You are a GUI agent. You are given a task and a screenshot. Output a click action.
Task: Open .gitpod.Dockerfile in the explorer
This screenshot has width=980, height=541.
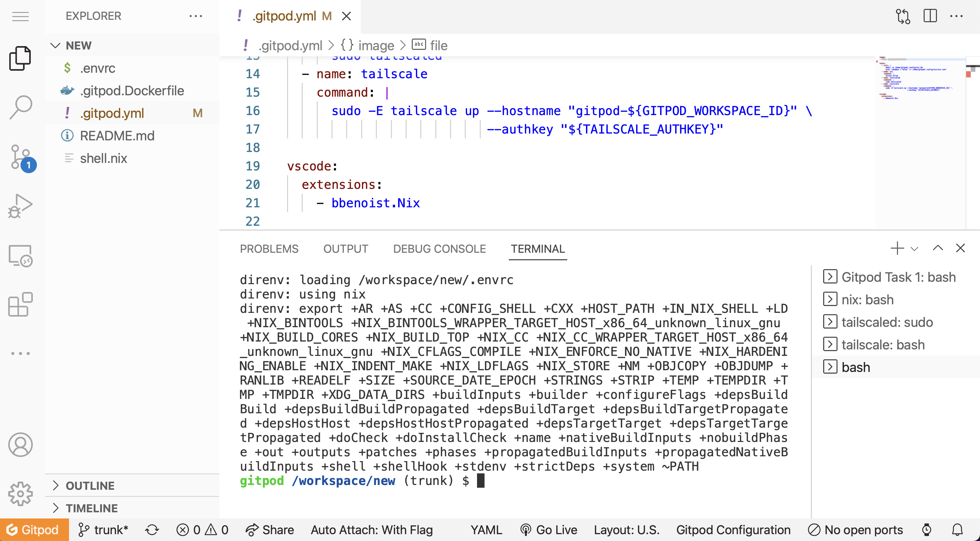(x=132, y=91)
